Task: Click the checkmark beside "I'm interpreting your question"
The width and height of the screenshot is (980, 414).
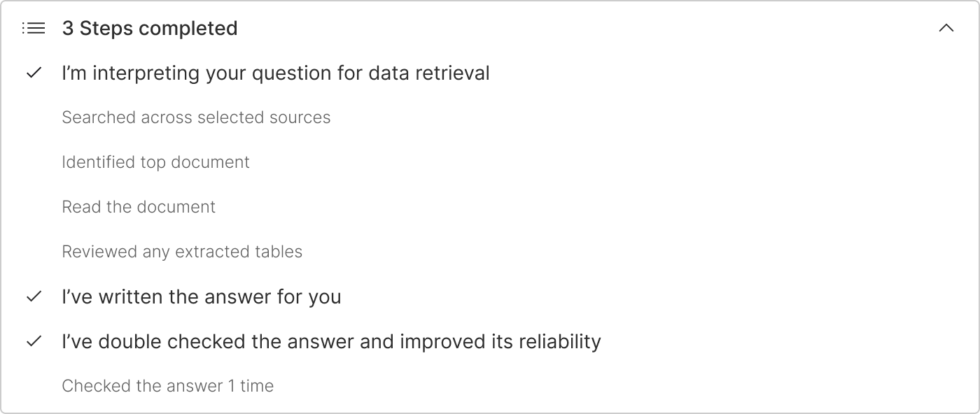Action: [x=34, y=73]
